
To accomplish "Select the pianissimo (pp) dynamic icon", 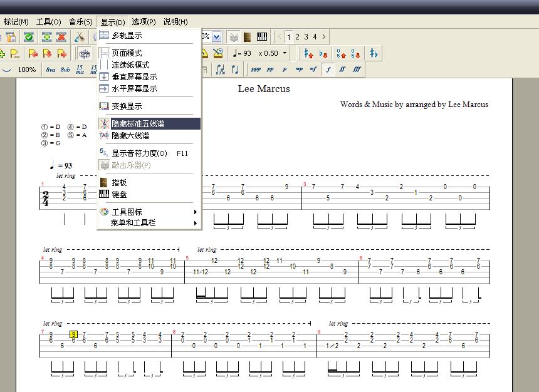I will click(x=270, y=70).
